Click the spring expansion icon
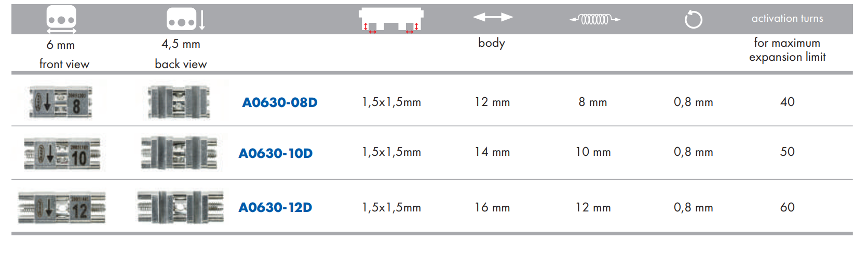 pyautogui.click(x=595, y=19)
